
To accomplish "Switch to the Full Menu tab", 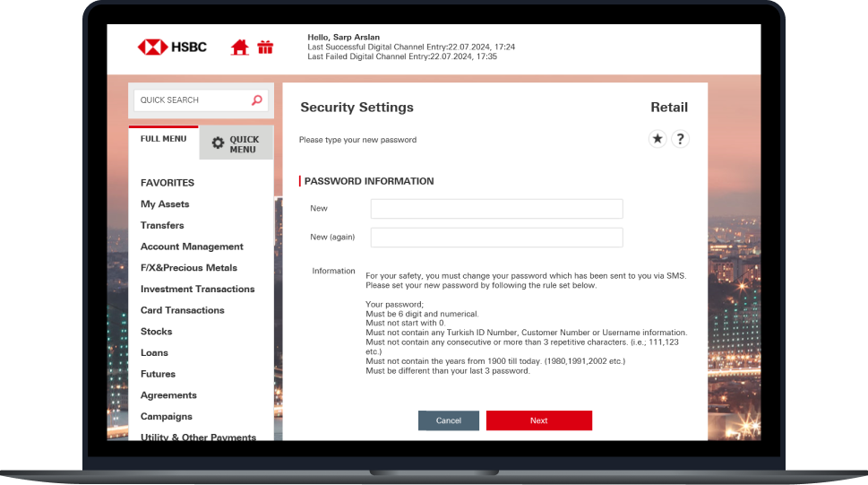I will click(x=163, y=140).
